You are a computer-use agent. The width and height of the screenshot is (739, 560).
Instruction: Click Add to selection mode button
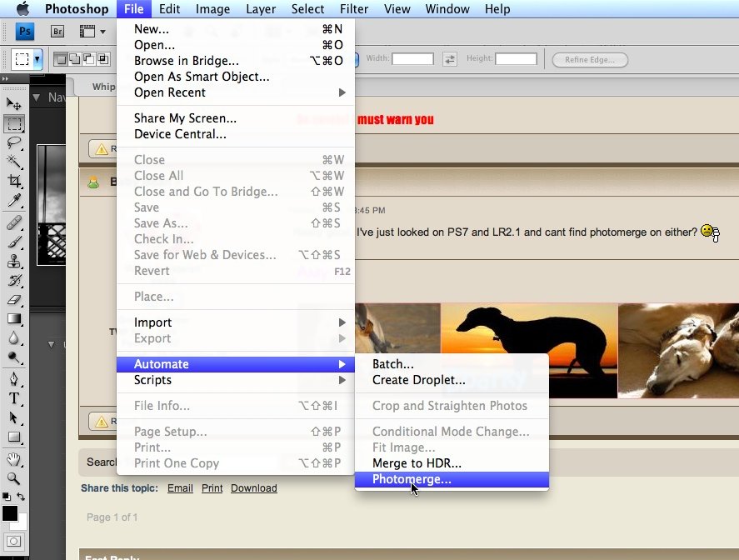click(x=74, y=59)
